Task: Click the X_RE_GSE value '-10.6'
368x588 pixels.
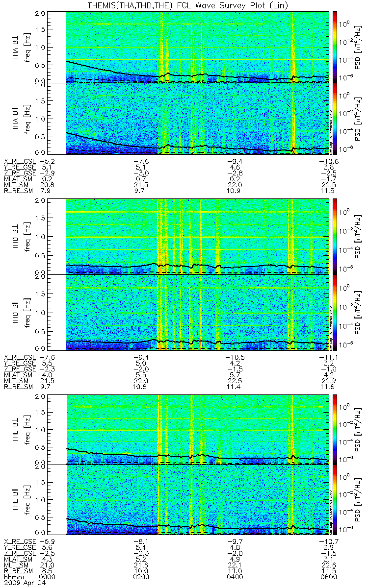Action: point(328,161)
